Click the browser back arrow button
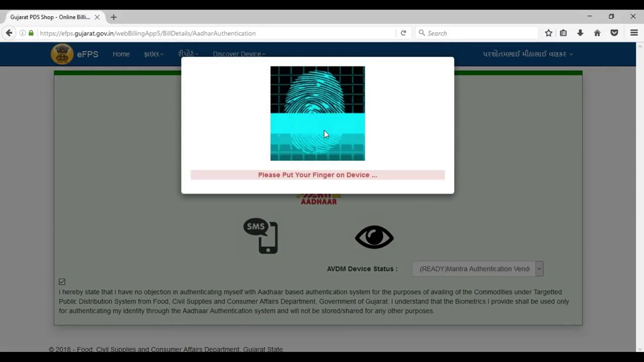This screenshot has width=644, height=362. tap(9, 33)
